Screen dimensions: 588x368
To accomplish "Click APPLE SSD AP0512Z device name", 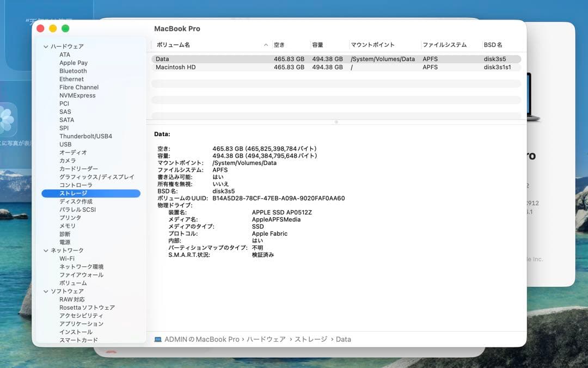I will click(x=282, y=213).
